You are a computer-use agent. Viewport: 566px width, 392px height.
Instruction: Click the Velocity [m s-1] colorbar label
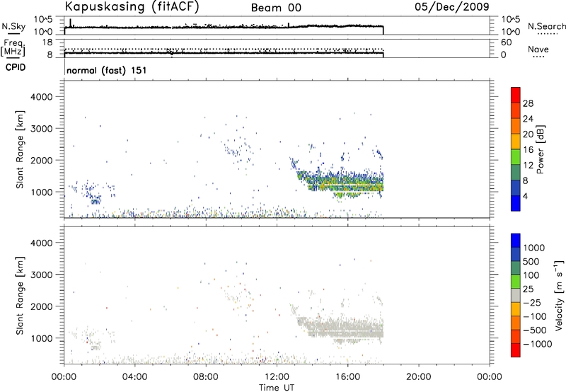coord(559,295)
